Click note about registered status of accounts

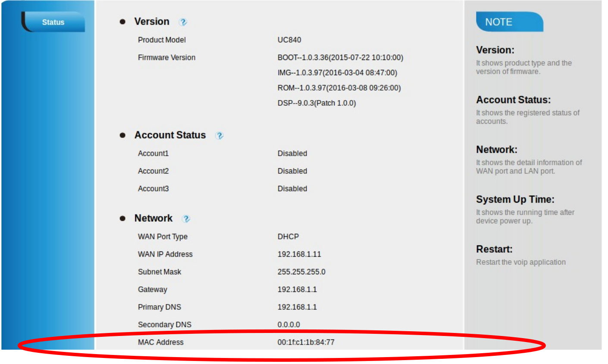(x=528, y=117)
